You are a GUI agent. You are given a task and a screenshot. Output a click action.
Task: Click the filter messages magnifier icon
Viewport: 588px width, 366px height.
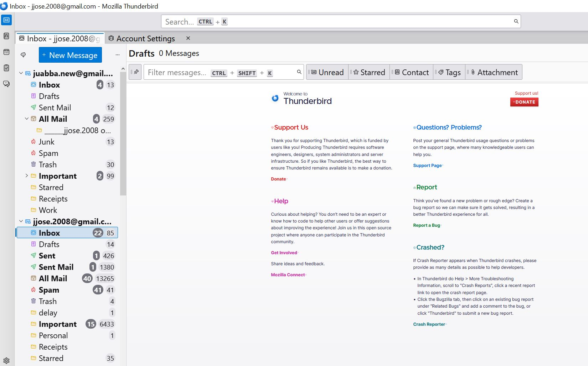tap(299, 72)
